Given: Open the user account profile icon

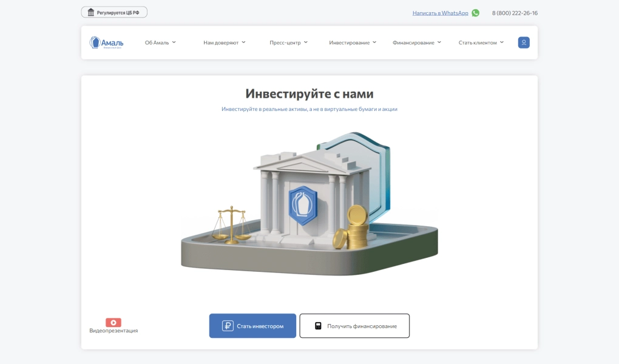Looking at the screenshot, I should coord(524,42).
